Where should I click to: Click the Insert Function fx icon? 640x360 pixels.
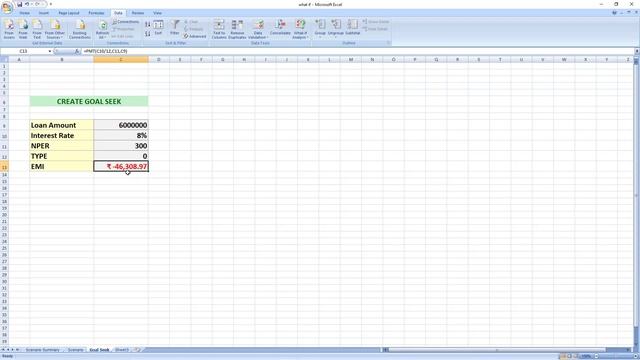tap(77, 51)
